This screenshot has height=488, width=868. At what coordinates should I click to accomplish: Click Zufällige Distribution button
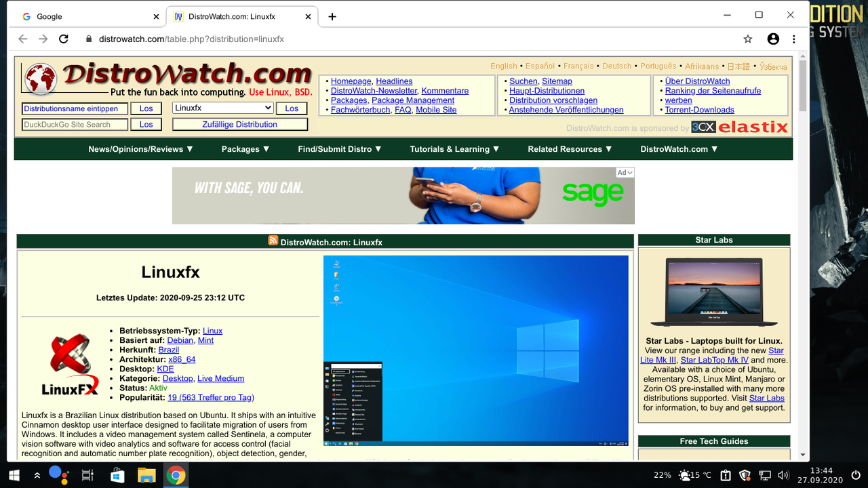[240, 124]
